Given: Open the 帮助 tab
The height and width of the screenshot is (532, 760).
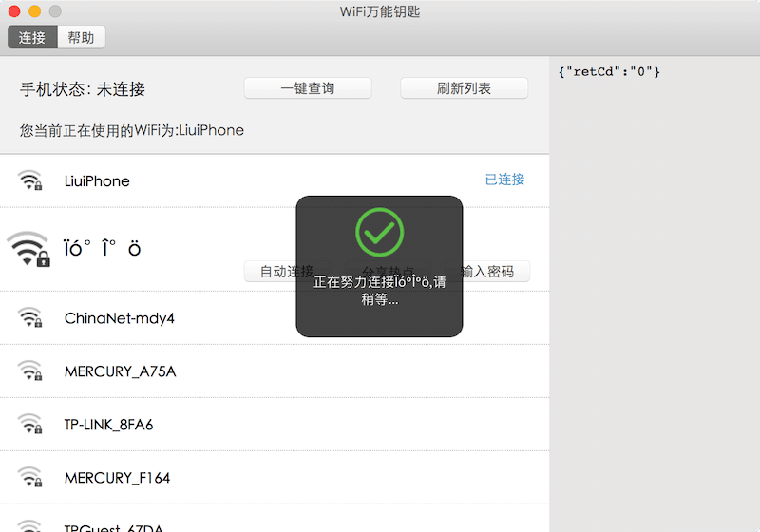Looking at the screenshot, I should click(x=81, y=37).
